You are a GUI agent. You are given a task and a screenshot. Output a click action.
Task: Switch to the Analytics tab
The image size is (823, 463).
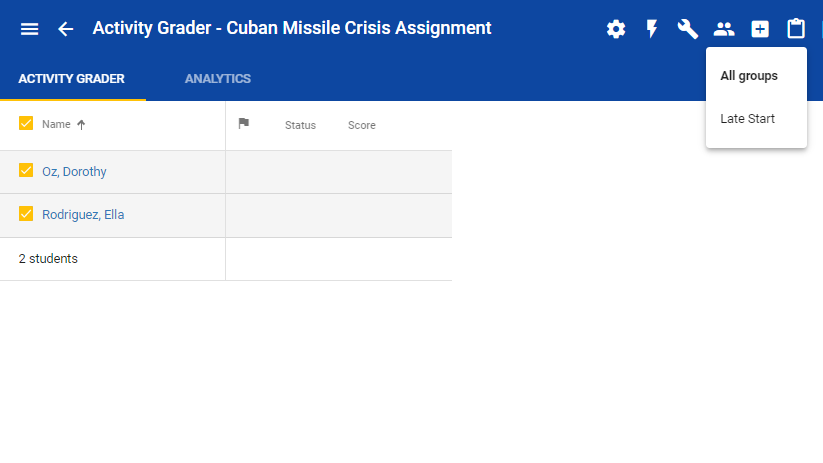click(x=218, y=79)
